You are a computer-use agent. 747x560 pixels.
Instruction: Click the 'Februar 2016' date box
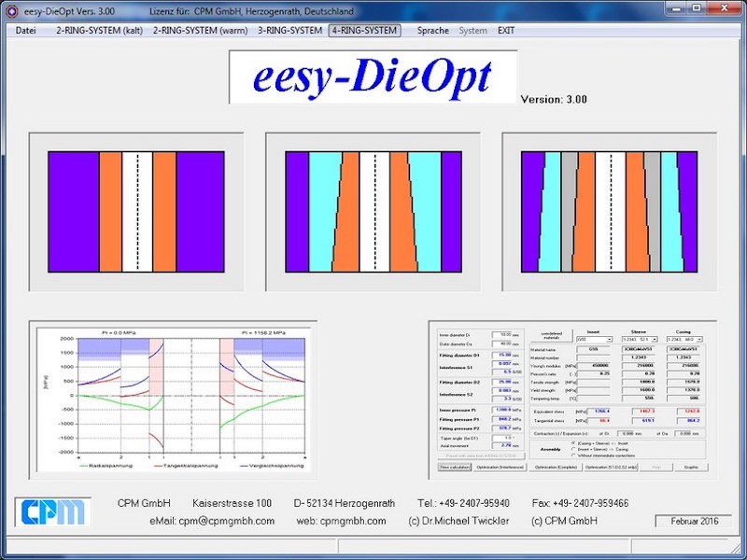coord(694,521)
